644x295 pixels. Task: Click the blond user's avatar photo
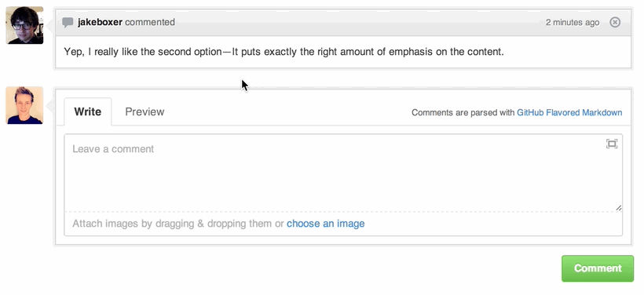(x=24, y=105)
